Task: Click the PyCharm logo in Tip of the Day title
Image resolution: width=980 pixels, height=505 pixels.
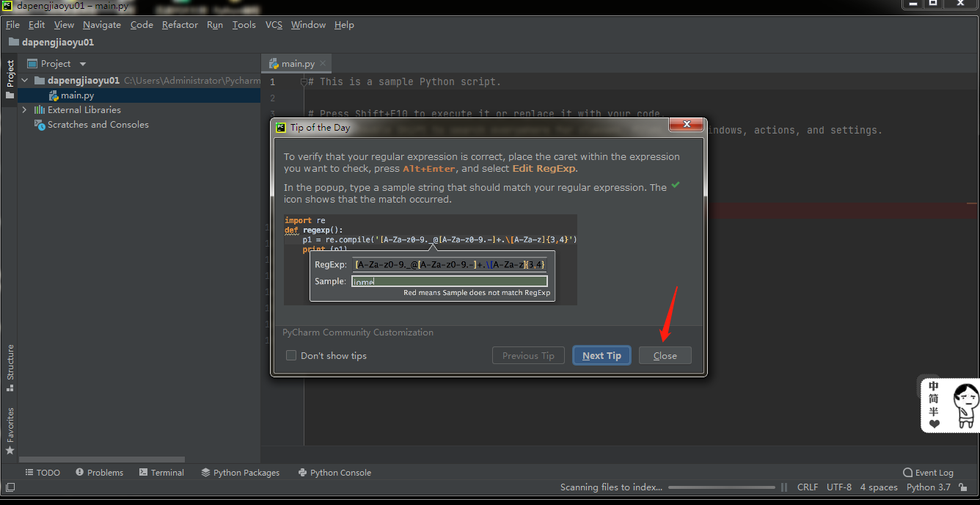Action: point(281,127)
